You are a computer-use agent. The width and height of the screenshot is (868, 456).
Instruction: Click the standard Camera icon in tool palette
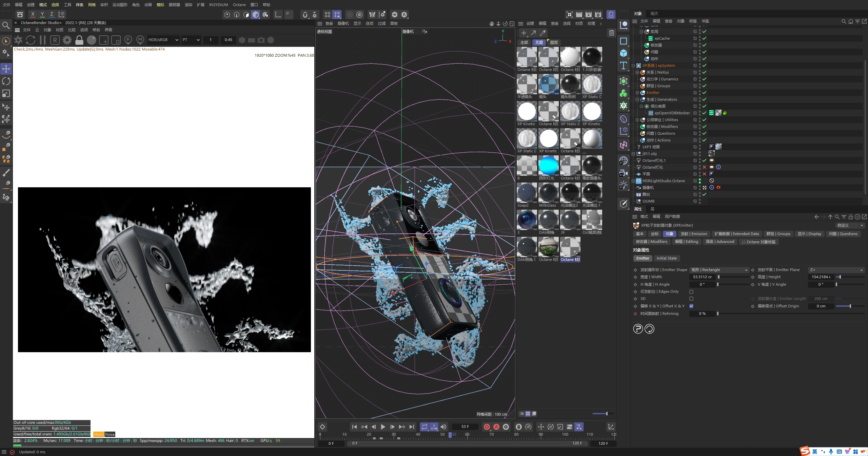click(x=624, y=173)
